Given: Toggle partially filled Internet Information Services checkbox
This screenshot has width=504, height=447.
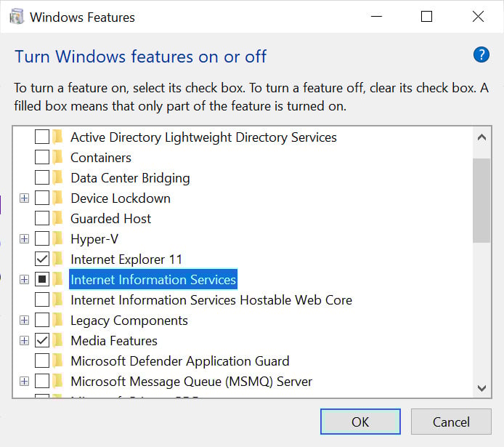Looking at the screenshot, I should coord(42,279).
